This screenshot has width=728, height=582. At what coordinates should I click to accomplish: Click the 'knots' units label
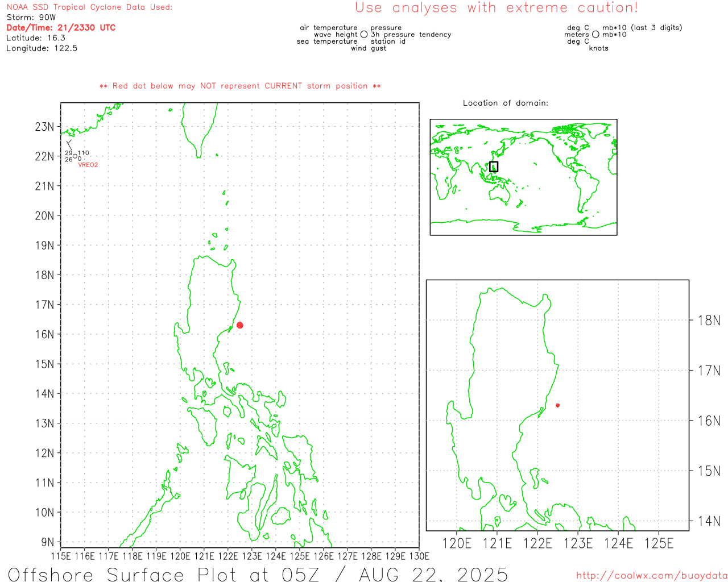[x=599, y=48]
